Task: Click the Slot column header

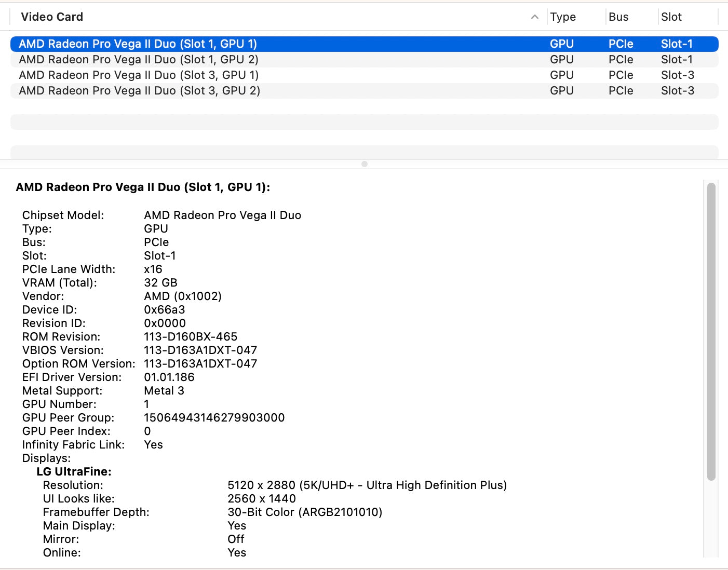Action: pyautogui.click(x=671, y=17)
